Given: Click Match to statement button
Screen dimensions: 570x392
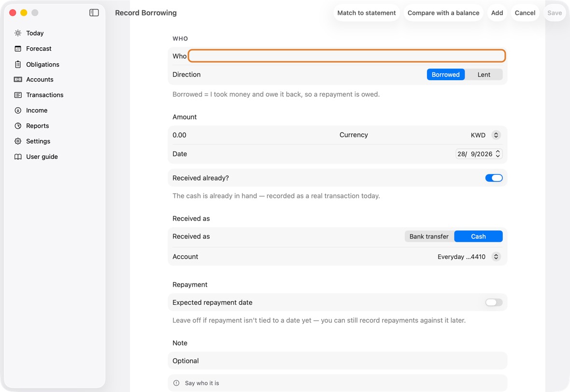Looking at the screenshot, I should click(x=367, y=13).
